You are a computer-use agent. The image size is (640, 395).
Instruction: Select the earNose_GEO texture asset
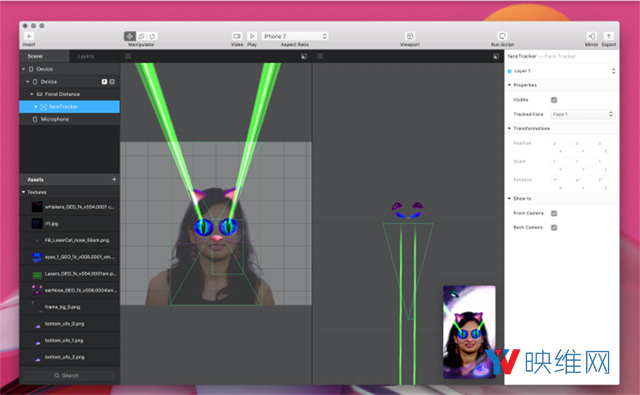click(x=69, y=291)
